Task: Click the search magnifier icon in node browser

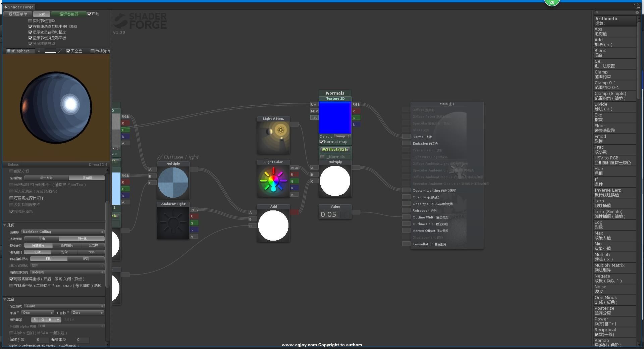Action: 597,12
